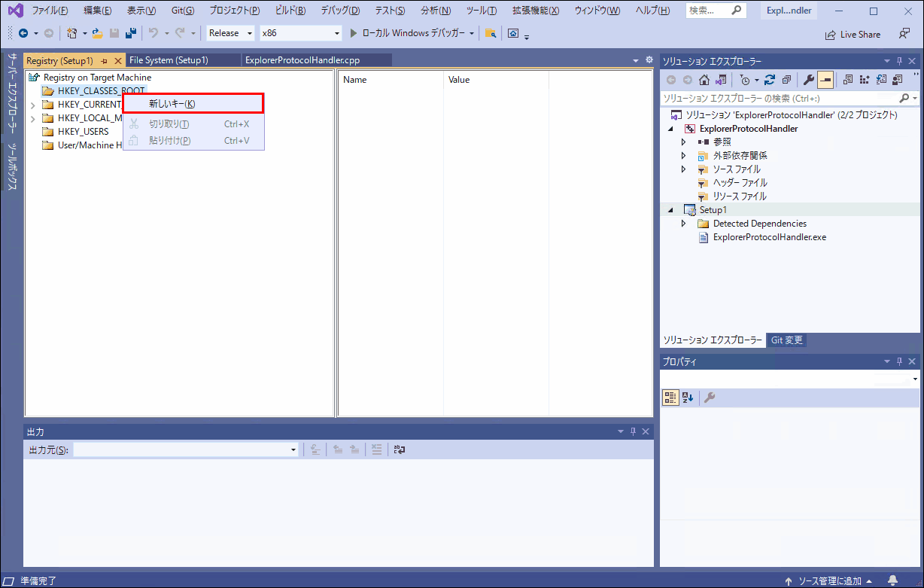Expand the HKEY_LOCAL_MACHINE tree node
This screenshot has width=924, height=588.
(x=32, y=118)
